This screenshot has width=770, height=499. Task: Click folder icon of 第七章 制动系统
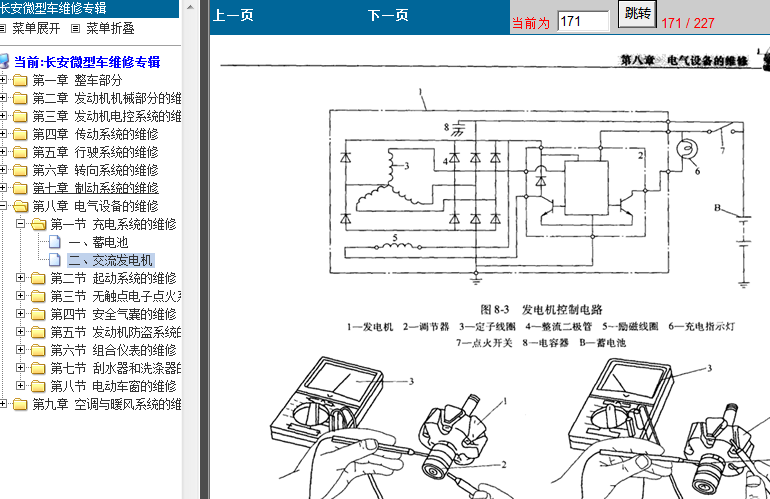[20, 188]
